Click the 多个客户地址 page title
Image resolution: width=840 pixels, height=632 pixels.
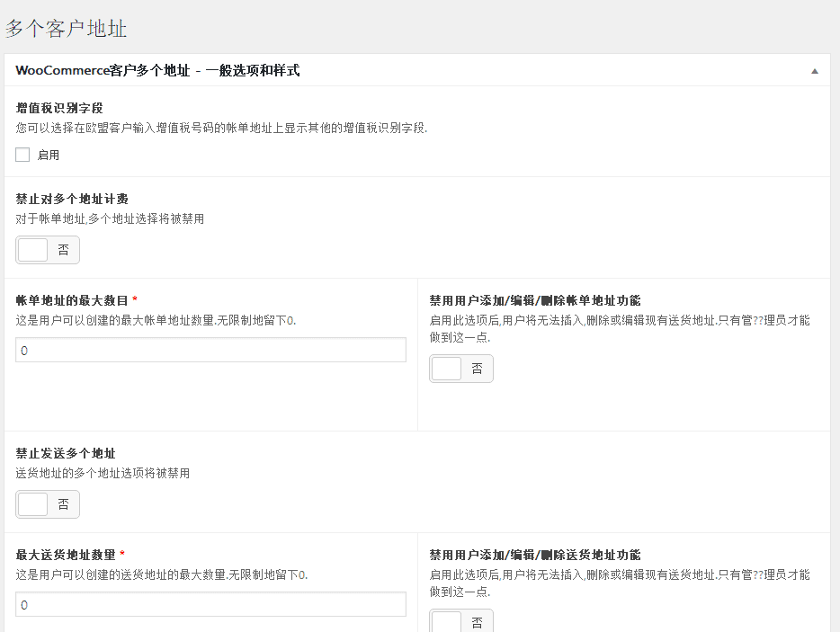(x=66, y=29)
